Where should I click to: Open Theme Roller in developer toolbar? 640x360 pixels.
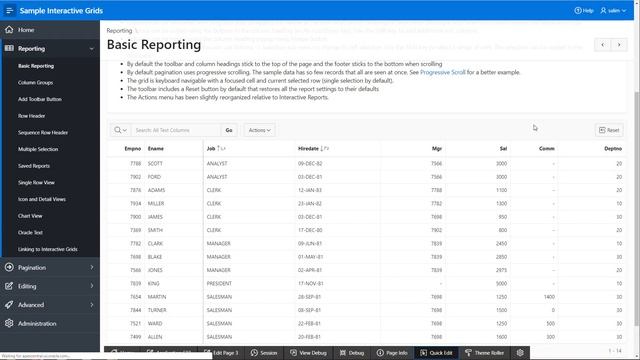[484, 353]
